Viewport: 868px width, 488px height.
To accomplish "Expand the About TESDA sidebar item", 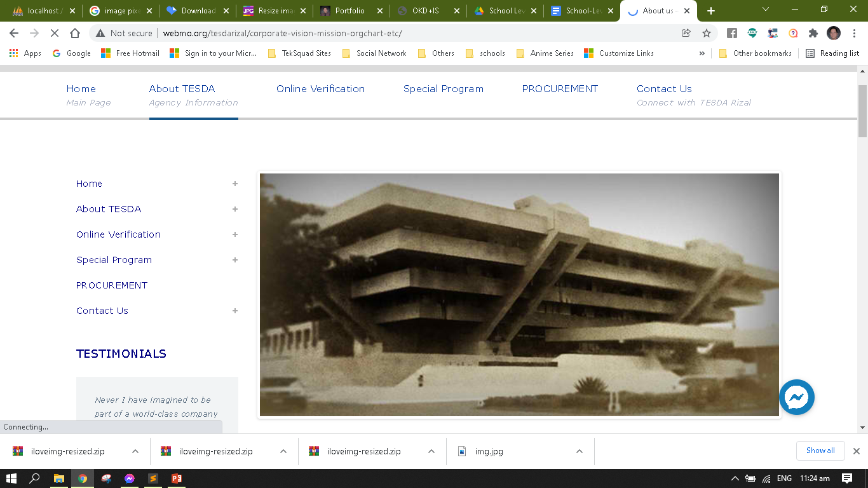I will point(234,209).
